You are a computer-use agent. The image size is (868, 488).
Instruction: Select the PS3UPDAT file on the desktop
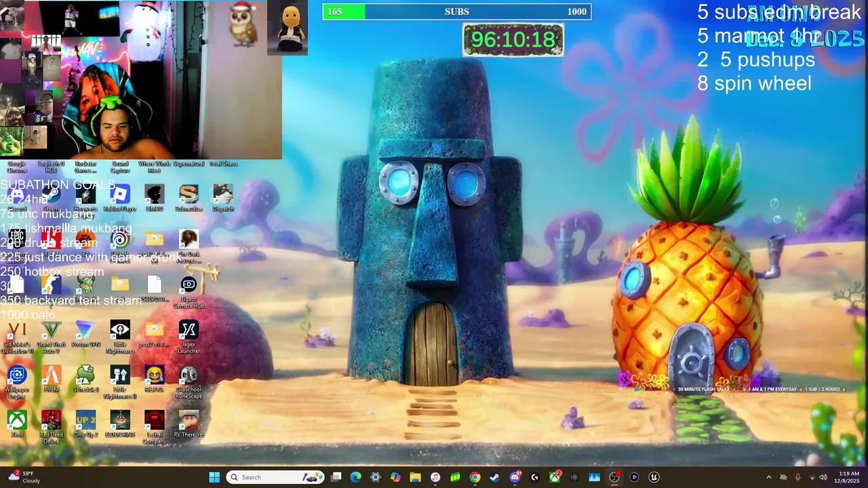pyautogui.click(x=155, y=288)
